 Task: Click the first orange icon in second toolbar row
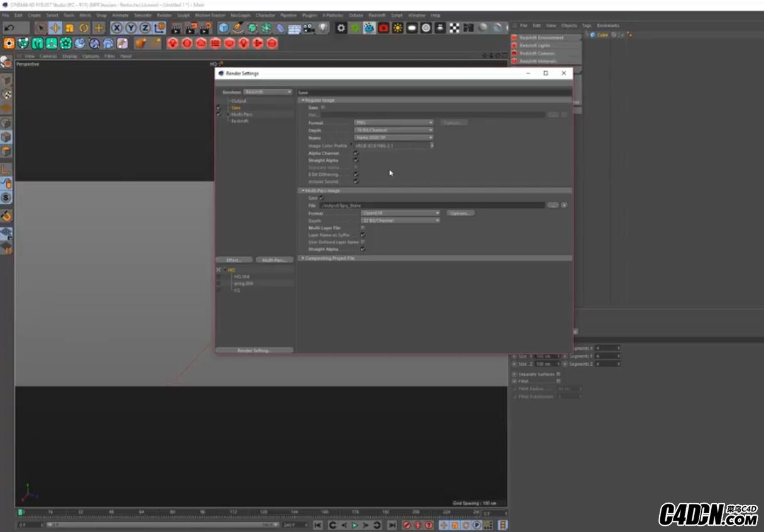[x=9, y=43]
